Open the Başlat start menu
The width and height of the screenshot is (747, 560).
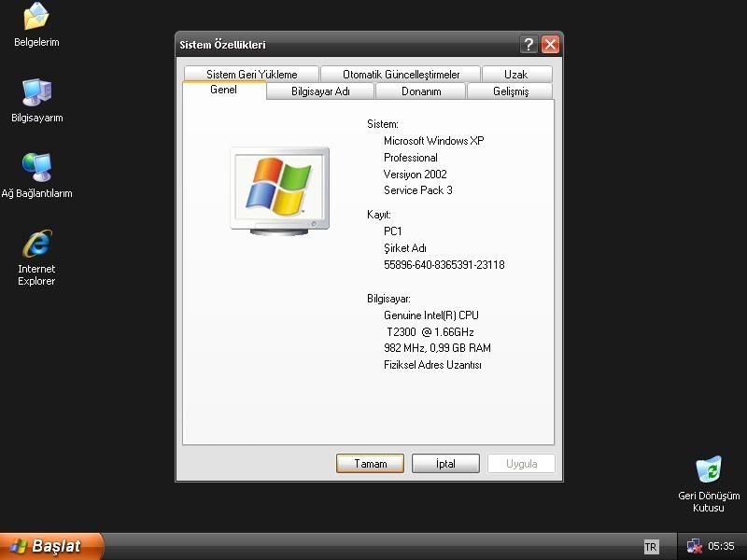(x=51, y=546)
